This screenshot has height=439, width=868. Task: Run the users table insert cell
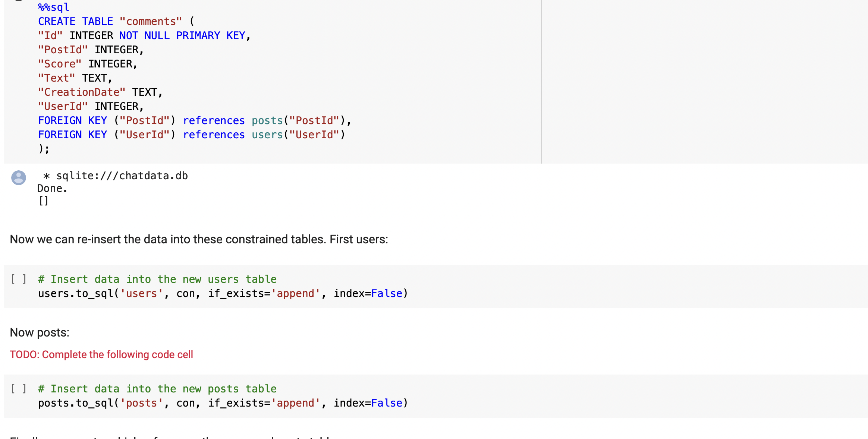tap(18, 279)
